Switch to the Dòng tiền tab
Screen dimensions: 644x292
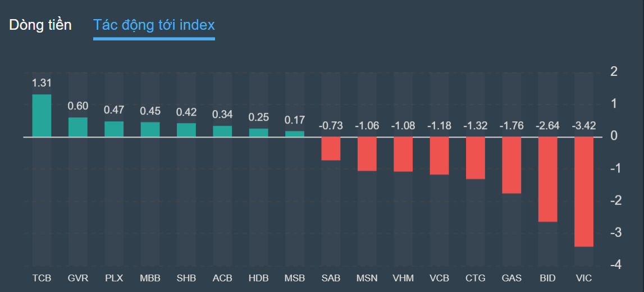click(x=40, y=25)
